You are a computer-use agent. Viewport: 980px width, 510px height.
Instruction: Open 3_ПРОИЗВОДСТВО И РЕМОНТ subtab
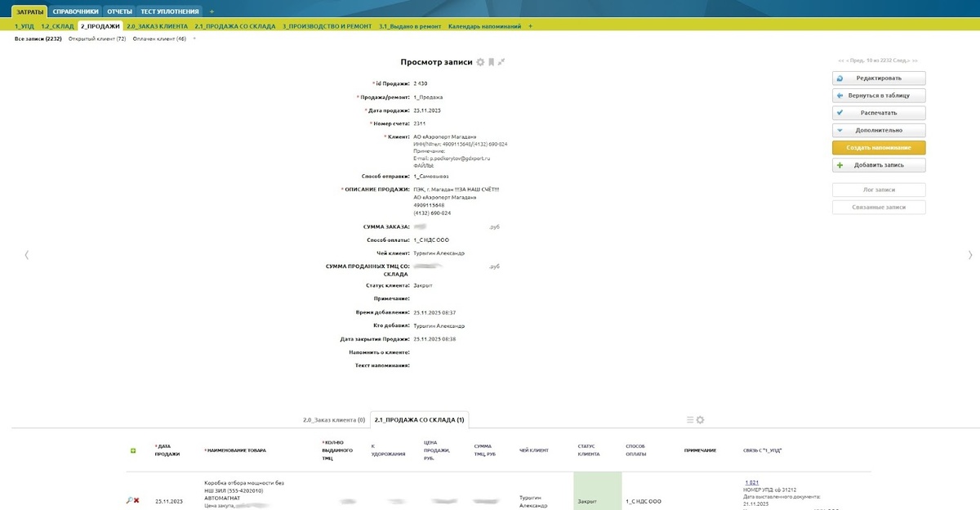[327, 26]
